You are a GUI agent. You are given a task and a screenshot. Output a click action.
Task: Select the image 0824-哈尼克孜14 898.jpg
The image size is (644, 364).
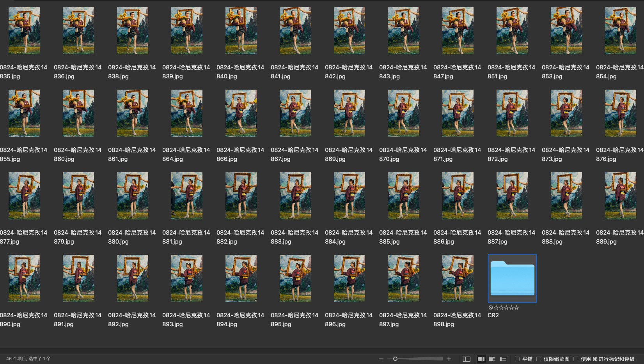pos(458,278)
